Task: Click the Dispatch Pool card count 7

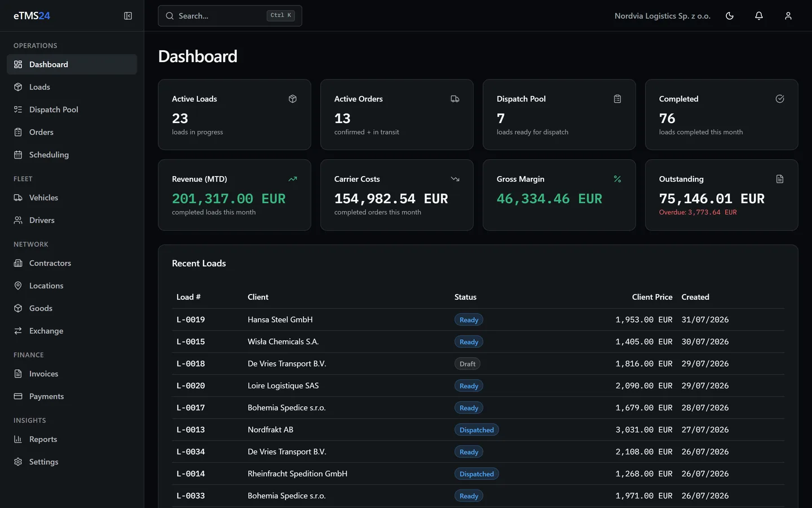Action: point(501,119)
